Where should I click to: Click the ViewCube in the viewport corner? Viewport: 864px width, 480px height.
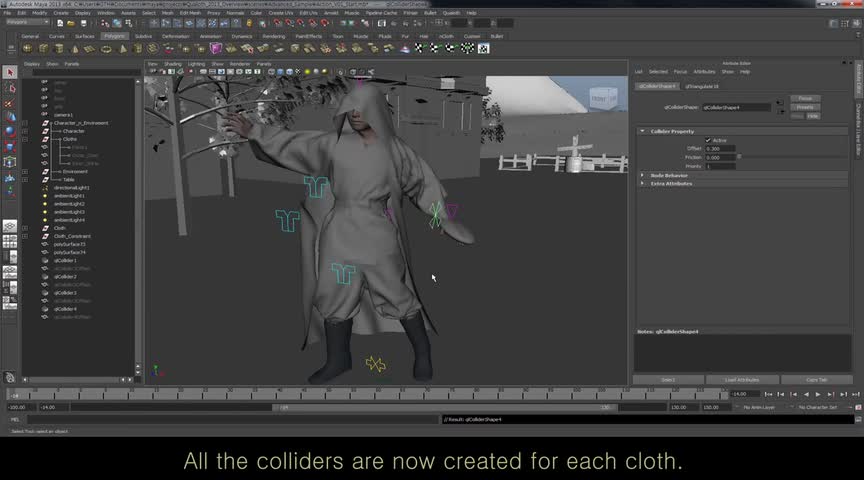(x=603, y=98)
